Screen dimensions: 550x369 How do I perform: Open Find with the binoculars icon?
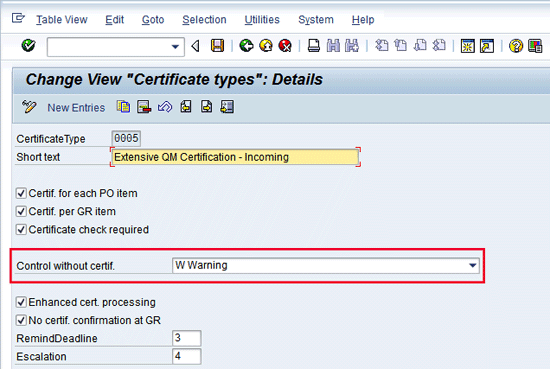[333, 46]
